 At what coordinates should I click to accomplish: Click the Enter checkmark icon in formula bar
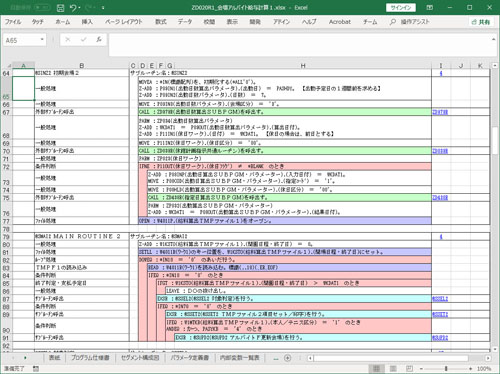coord(83,40)
